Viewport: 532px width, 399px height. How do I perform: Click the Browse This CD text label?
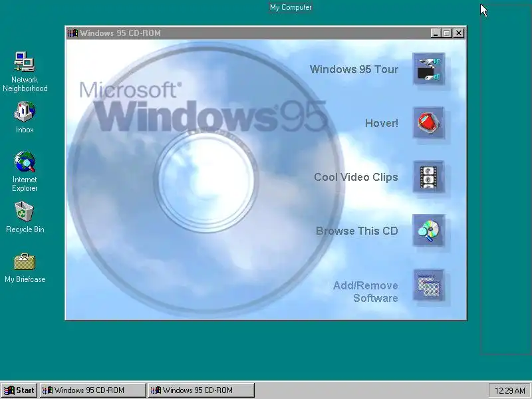(356, 231)
